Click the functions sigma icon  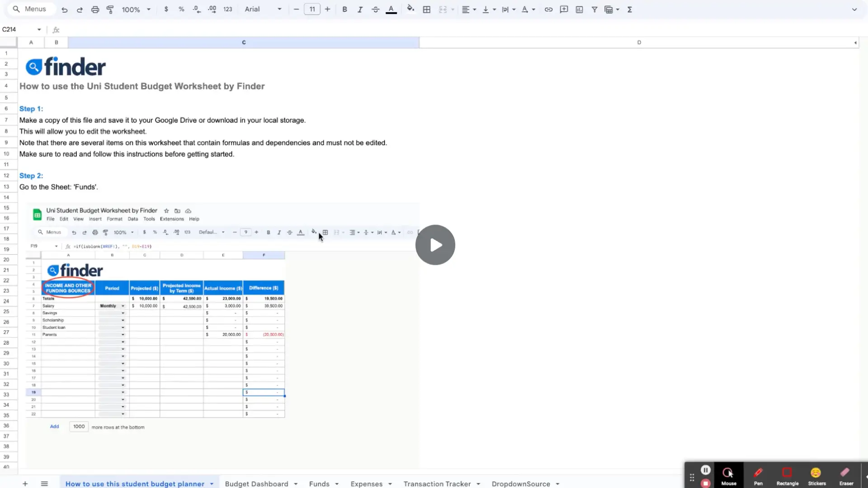630,9
